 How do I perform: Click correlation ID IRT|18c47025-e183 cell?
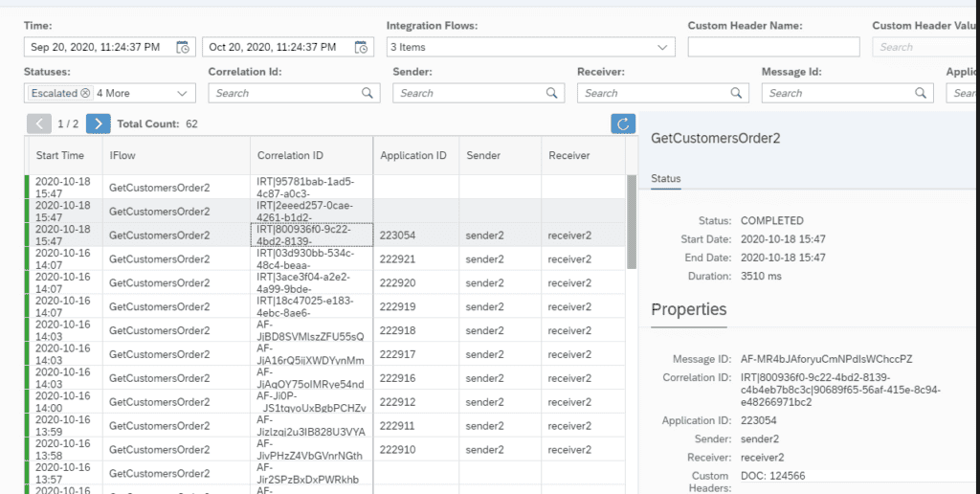click(312, 306)
